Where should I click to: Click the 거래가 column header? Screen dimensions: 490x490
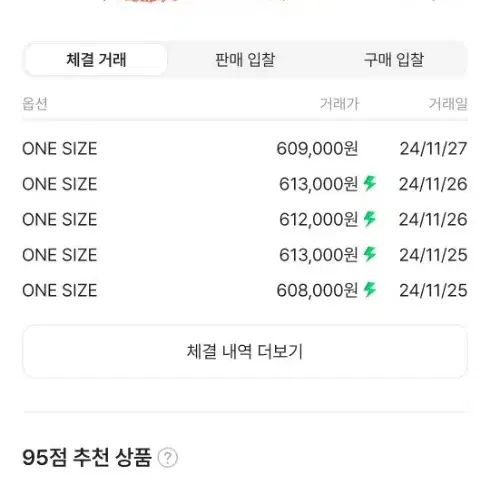(339, 104)
